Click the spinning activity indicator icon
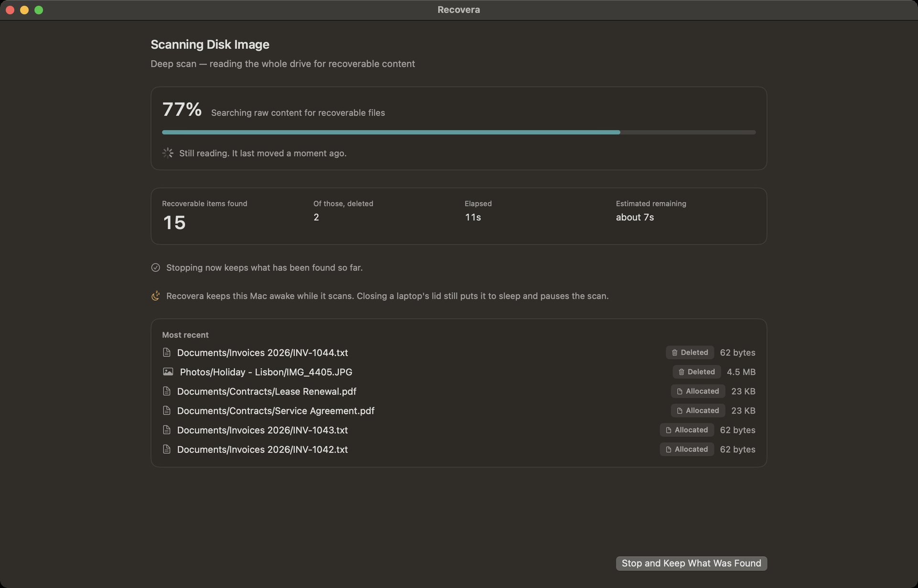Viewport: 918px width, 588px height. coord(168,153)
